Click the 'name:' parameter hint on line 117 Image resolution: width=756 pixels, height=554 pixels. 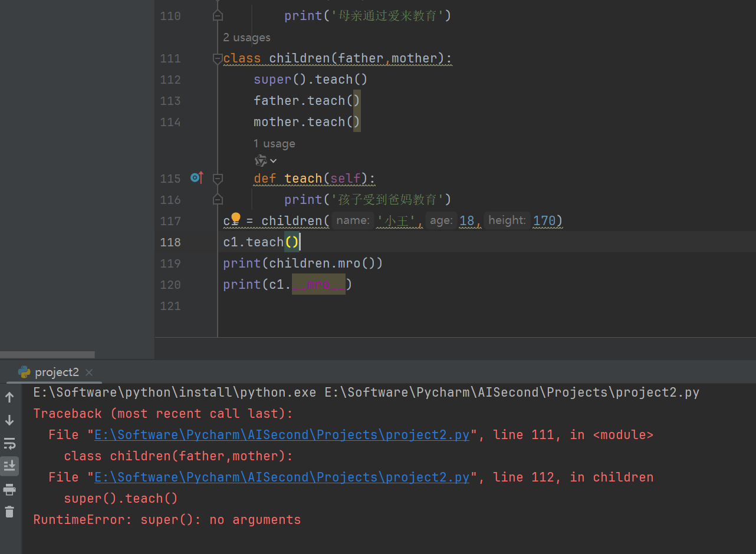coord(353,220)
